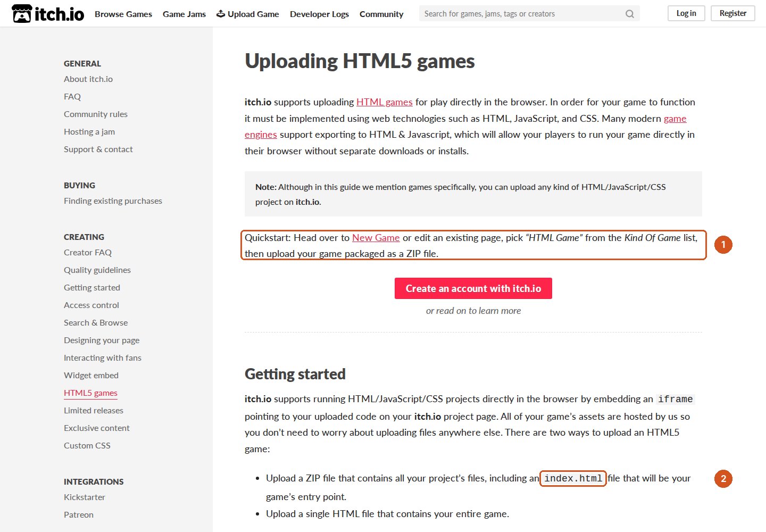
Task: Open Upload Game in top navigation
Action: [x=248, y=14]
